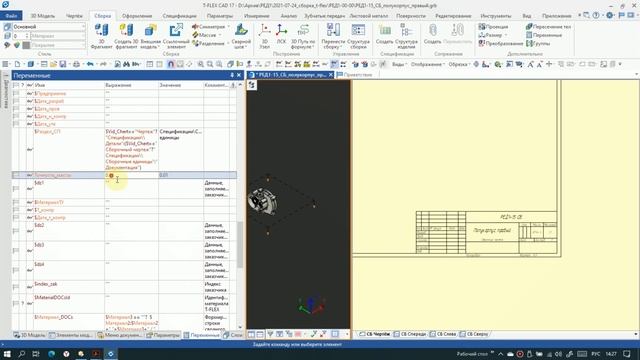Open Переменные from ribbon Дополнительно group
This screenshot has width=640, height=360.
544,35
